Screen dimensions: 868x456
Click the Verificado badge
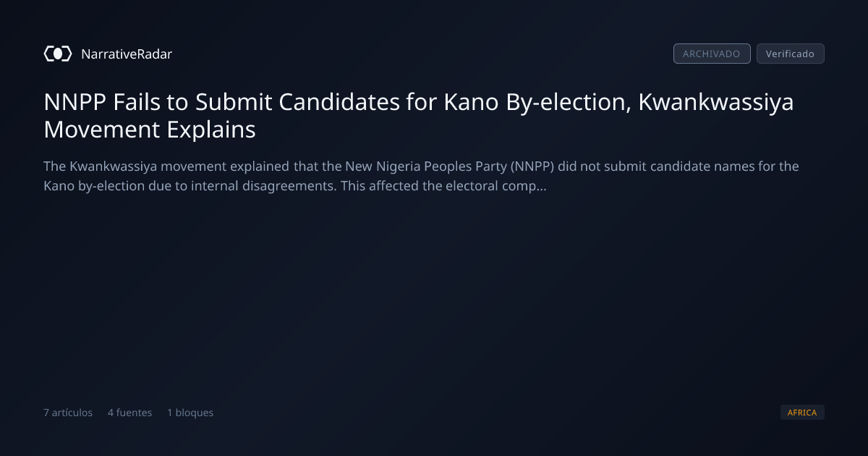(x=790, y=54)
